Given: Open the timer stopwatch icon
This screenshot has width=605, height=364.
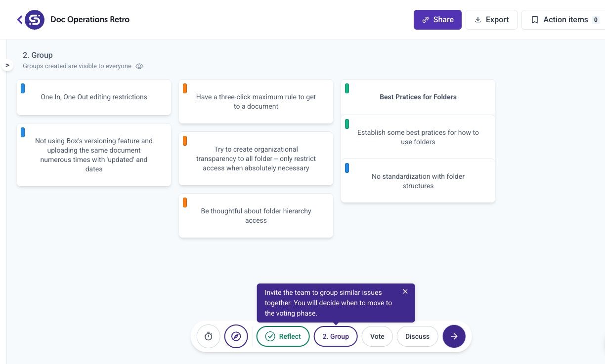Looking at the screenshot, I should [x=208, y=336].
